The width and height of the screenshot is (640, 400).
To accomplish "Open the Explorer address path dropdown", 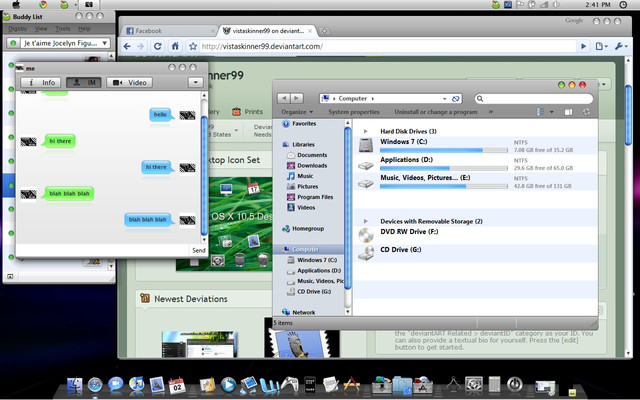I will click(x=444, y=99).
